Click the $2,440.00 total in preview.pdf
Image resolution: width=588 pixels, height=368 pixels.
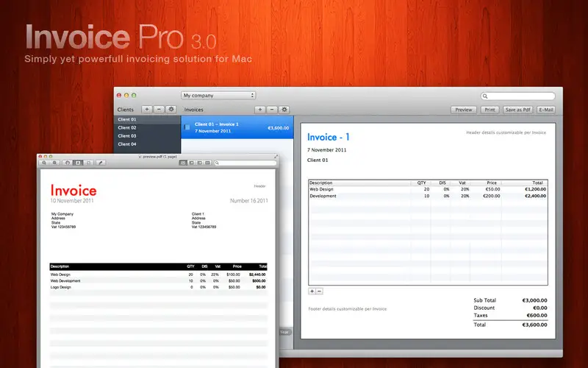(x=257, y=275)
